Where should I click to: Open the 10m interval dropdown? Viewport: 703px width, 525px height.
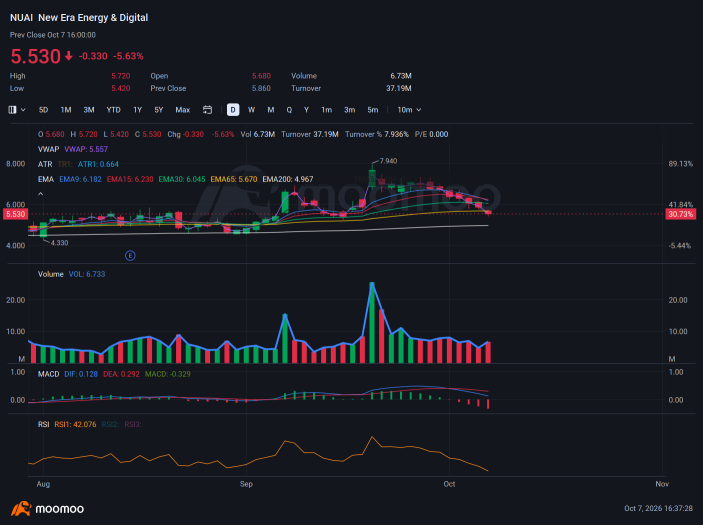[409, 110]
